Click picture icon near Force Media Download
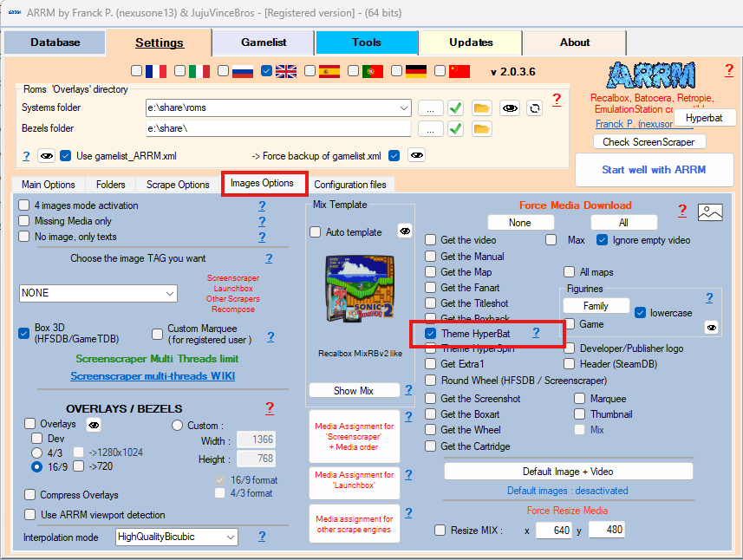743x560 pixels. [x=710, y=212]
